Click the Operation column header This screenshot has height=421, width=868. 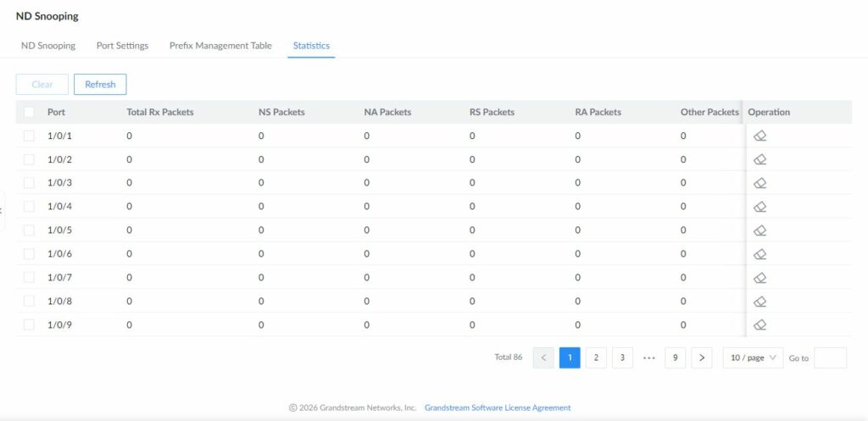tap(769, 112)
